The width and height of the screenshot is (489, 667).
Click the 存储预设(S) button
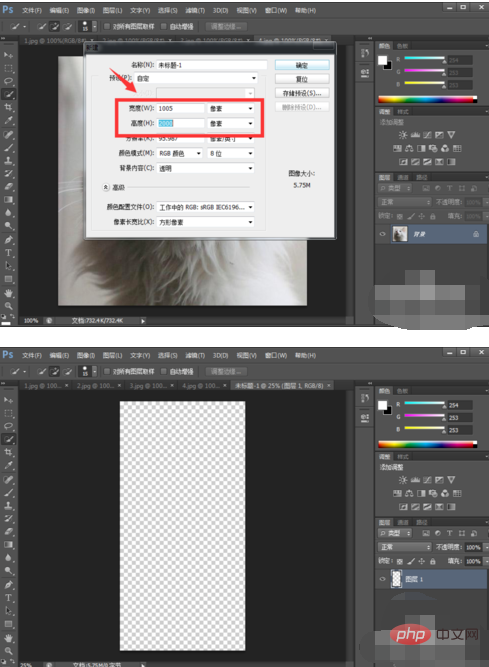302,93
